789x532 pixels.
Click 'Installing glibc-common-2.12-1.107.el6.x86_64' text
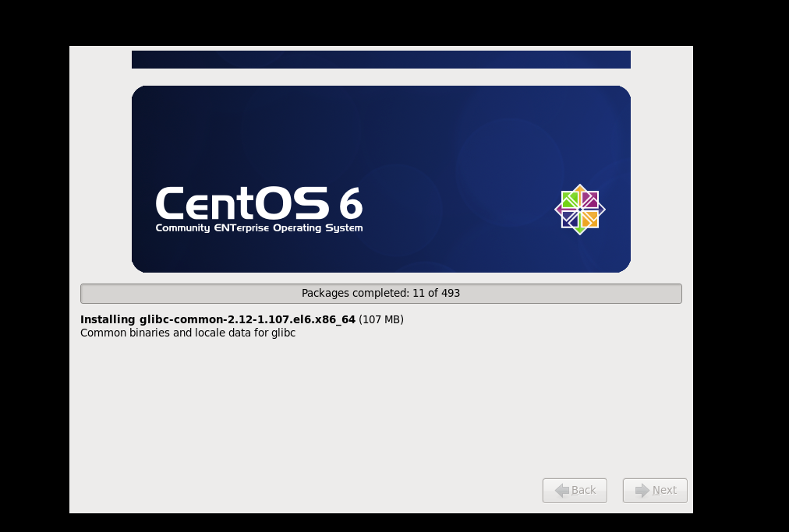click(x=218, y=320)
